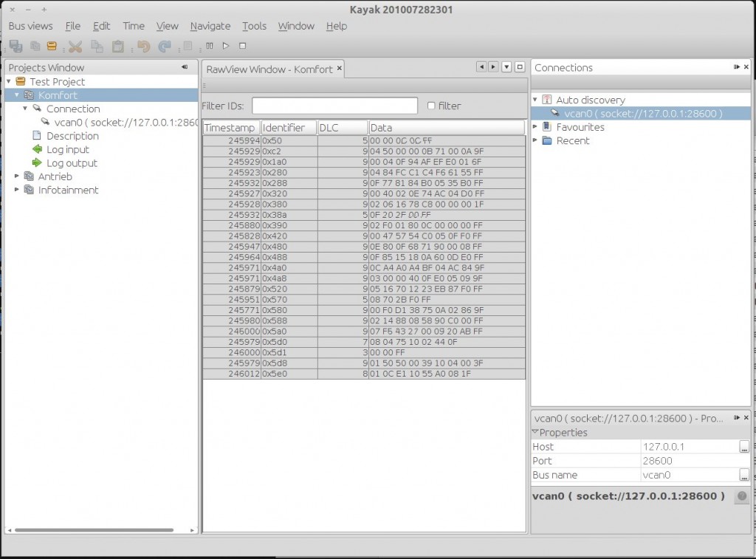Screen dimensions: 756x559
Task: Click the Host property ellipsis button
Action: click(743, 447)
